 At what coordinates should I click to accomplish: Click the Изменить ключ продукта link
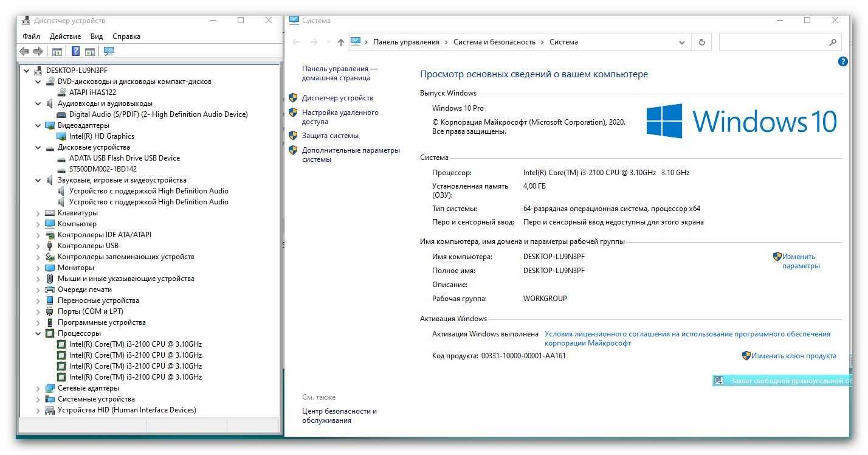tap(794, 356)
